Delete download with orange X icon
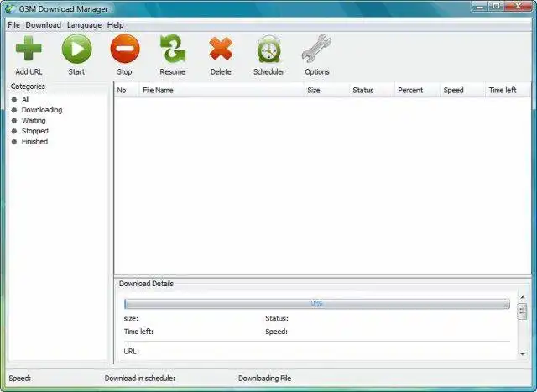Image resolution: width=537 pixels, height=392 pixels. click(221, 49)
